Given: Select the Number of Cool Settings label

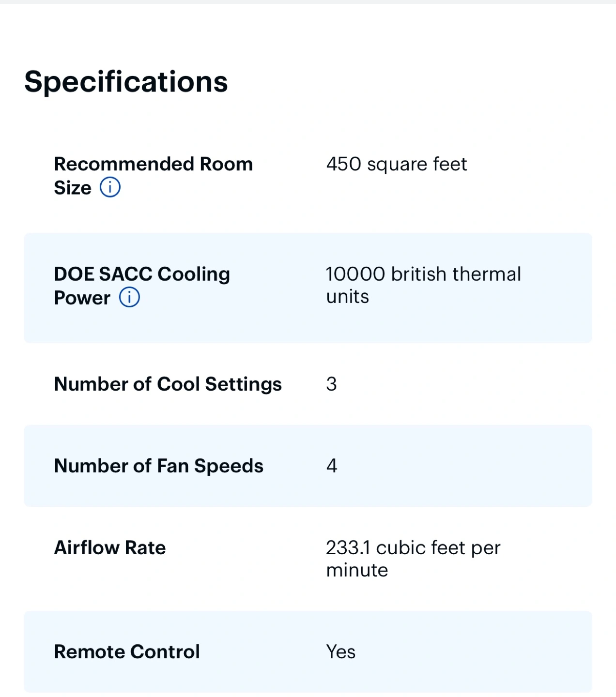Looking at the screenshot, I should [x=168, y=384].
